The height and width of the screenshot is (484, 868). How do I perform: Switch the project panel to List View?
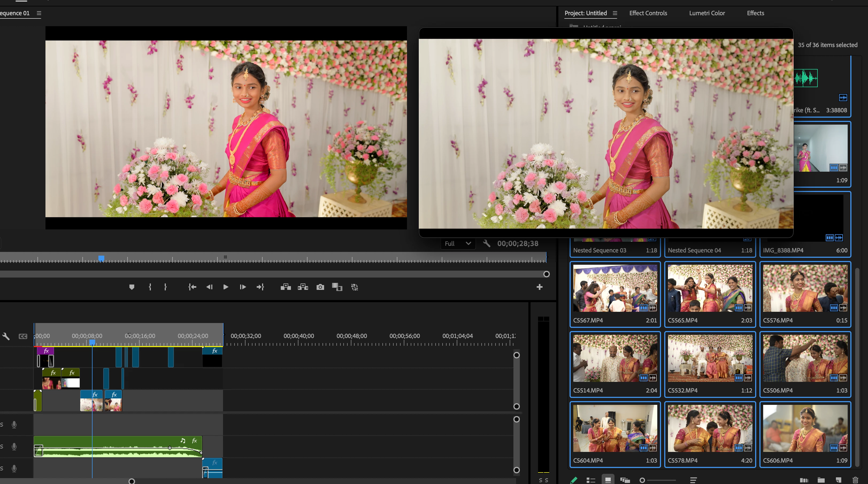pyautogui.click(x=591, y=480)
